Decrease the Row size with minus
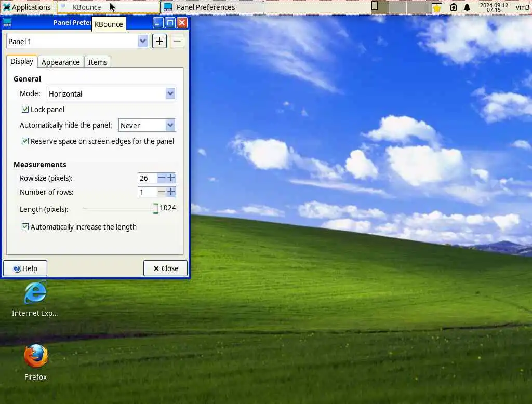The height and width of the screenshot is (404, 532). tap(162, 178)
